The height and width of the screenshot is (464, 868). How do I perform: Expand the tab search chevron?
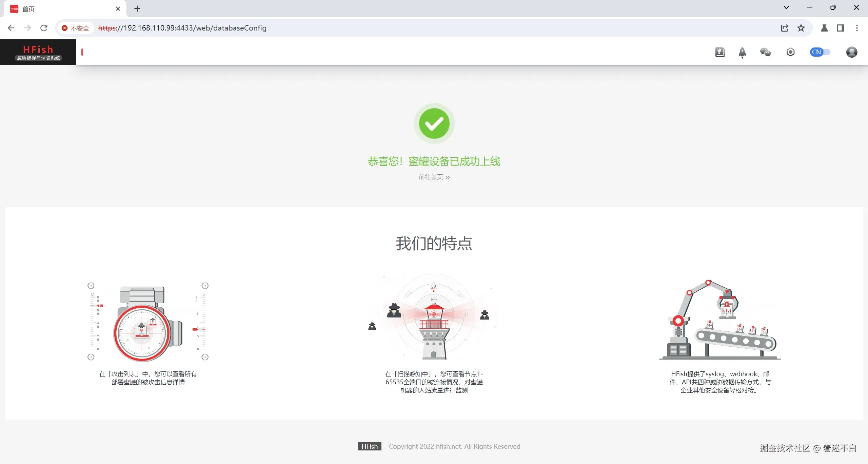[786, 7]
